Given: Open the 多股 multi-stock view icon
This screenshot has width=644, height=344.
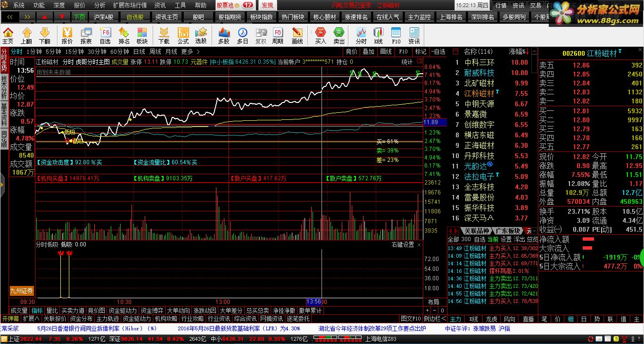Looking at the screenshot, I should 224,35.
